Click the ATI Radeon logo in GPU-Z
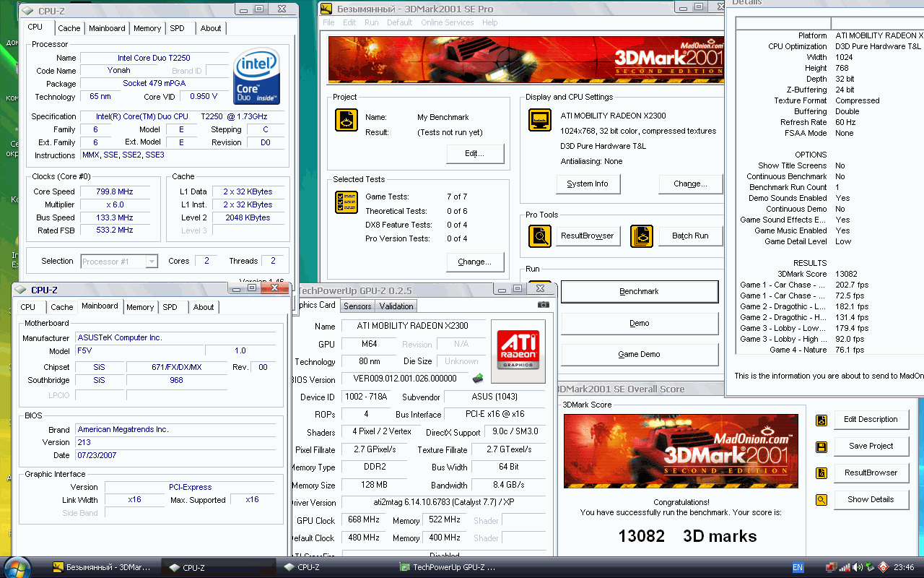Screen dimensions: 924x578 click(x=518, y=350)
